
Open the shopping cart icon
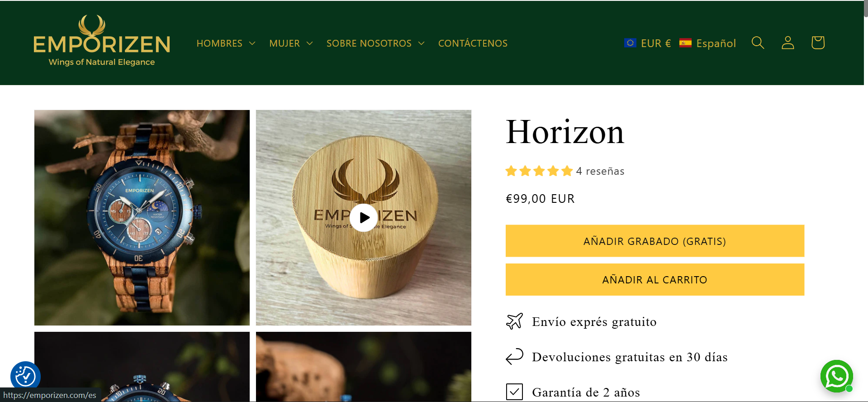coord(818,43)
